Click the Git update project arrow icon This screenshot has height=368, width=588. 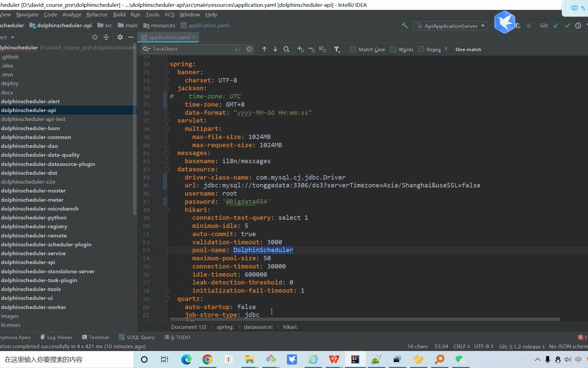coord(556,26)
